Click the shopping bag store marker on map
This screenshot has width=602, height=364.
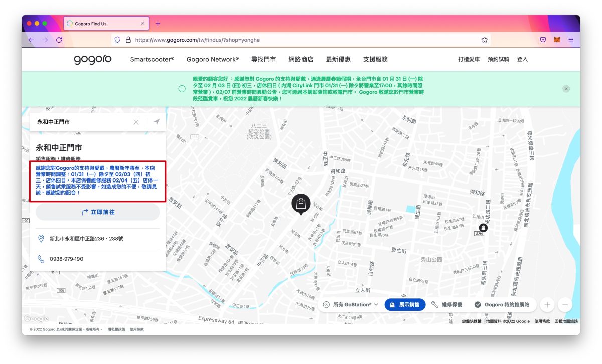[300, 204]
